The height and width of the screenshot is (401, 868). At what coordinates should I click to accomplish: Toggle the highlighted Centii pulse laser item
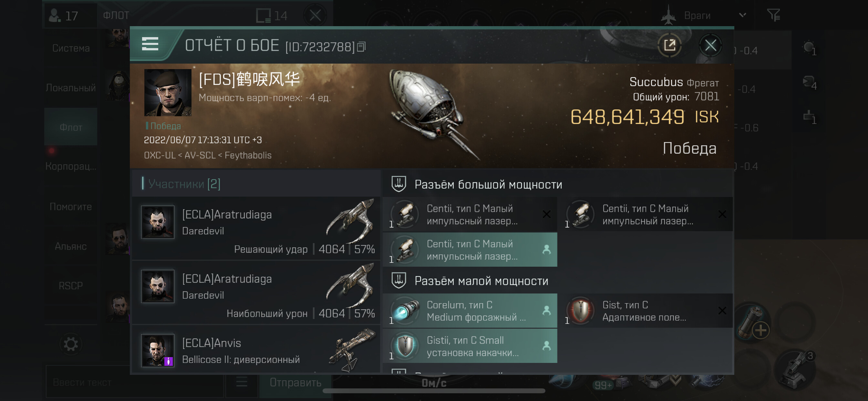(x=470, y=250)
